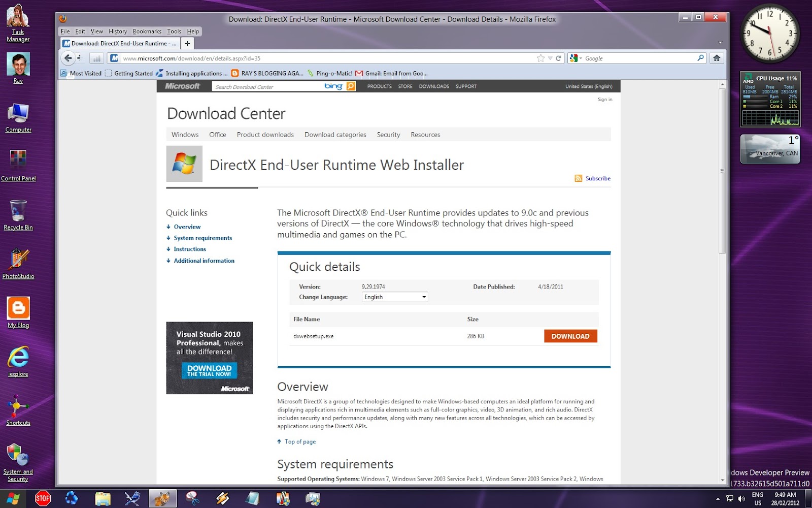Launch the scissors snipping icon in taskbar

(x=192, y=498)
